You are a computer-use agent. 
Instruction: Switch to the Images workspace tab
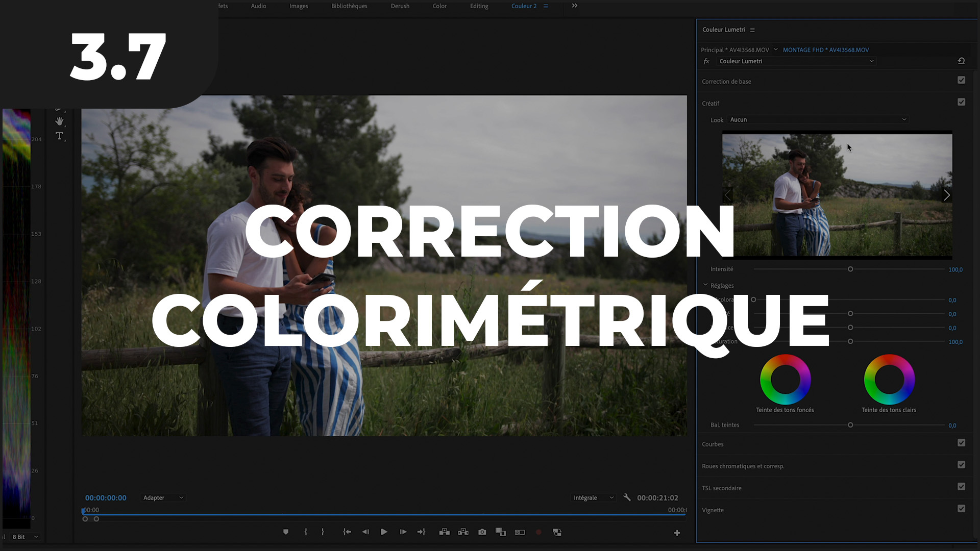pos(299,6)
